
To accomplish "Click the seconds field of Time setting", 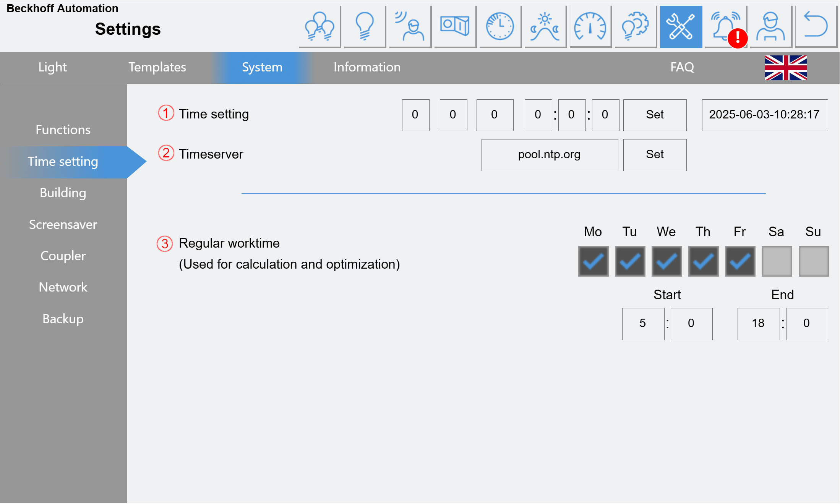I will pos(605,115).
